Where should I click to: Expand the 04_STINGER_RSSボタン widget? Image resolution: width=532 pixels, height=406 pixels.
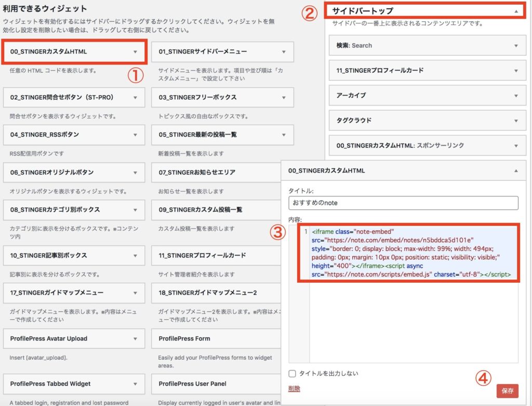135,135
